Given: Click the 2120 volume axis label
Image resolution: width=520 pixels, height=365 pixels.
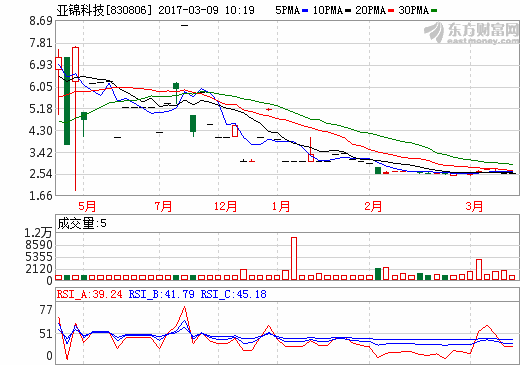Looking at the screenshot, I should pos(39,269).
